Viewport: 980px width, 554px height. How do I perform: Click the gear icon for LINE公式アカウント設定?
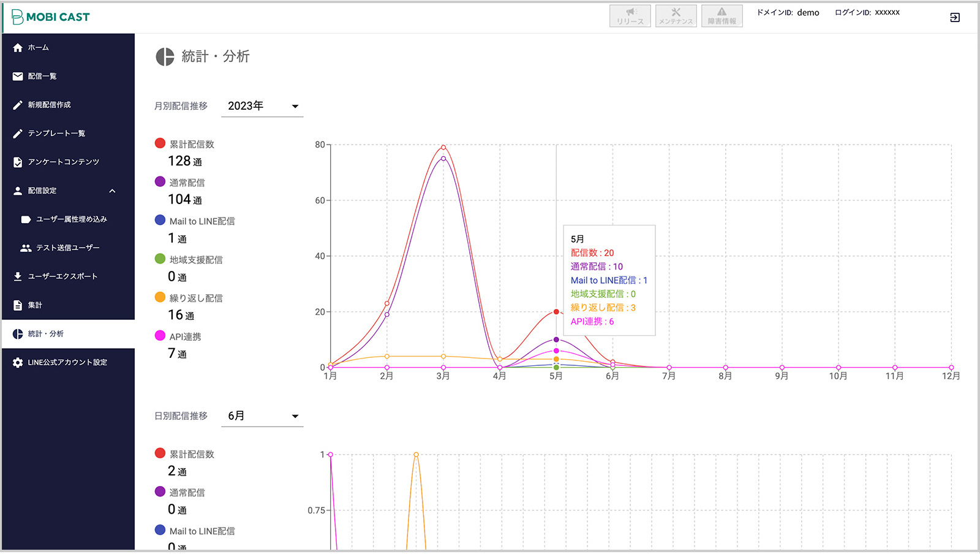tap(18, 363)
